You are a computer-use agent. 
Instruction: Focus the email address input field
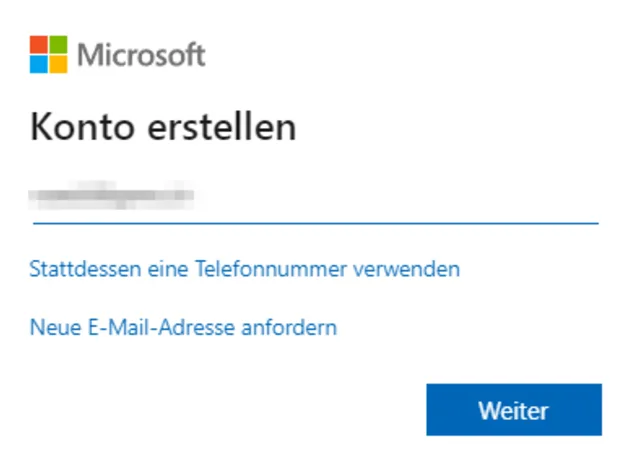click(314, 197)
